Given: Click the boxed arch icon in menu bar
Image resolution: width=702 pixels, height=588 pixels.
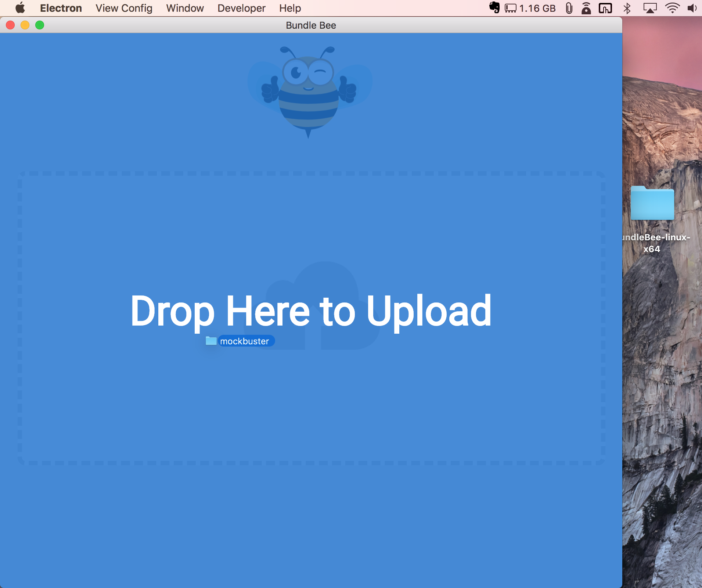Looking at the screenshot, I should click(605, 8).
